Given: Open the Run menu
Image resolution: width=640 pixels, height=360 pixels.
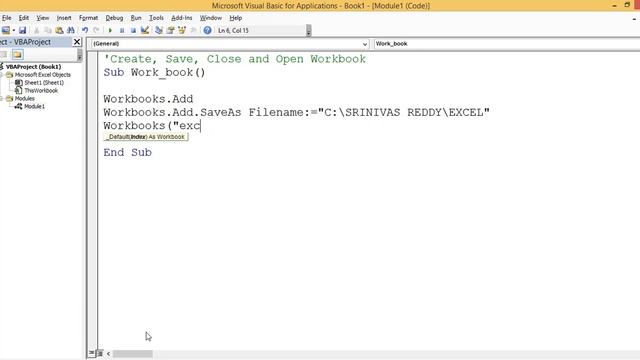Looking at the screenshot, I should tap(136, 18).
